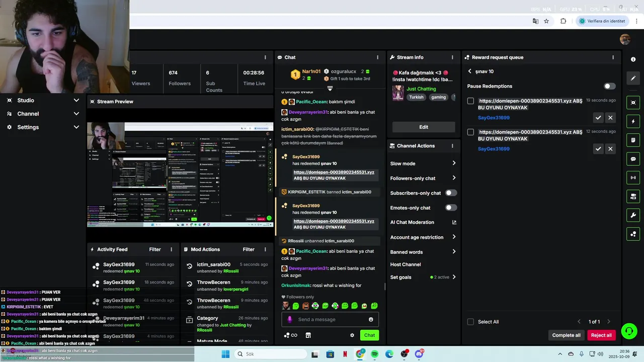The image size is (644, 362).
Task: Open Activity Feed three-dot menu
Action: 171,249
